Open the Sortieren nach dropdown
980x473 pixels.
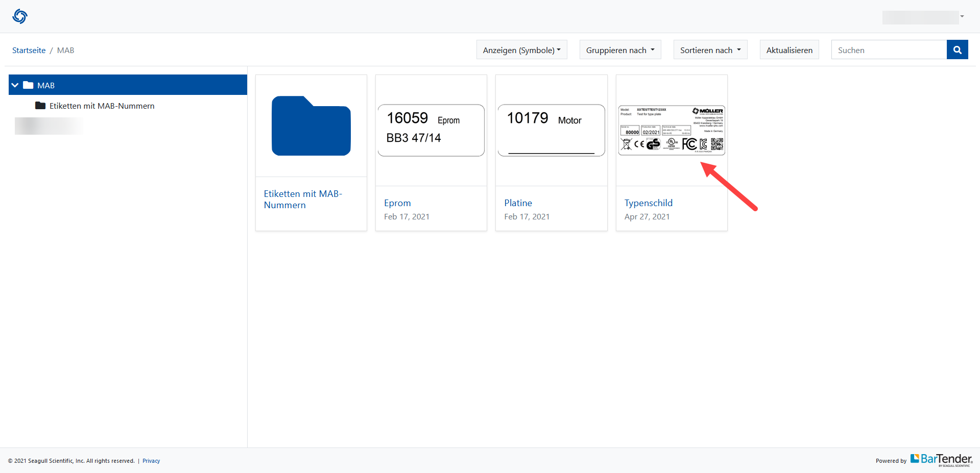click(x=710, y=50)
